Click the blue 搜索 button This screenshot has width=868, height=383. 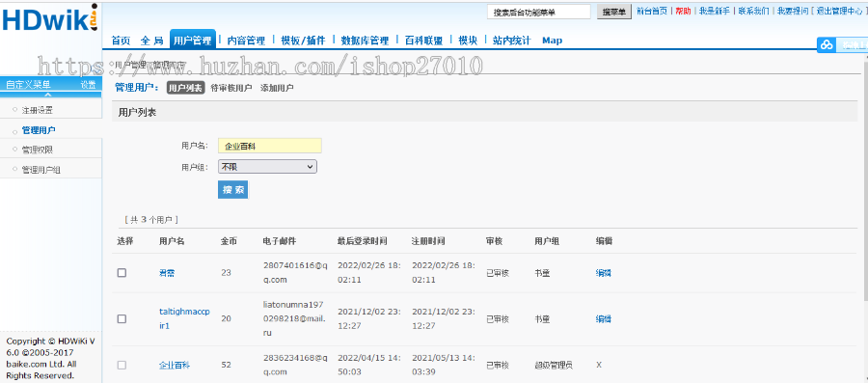(233, 190)
